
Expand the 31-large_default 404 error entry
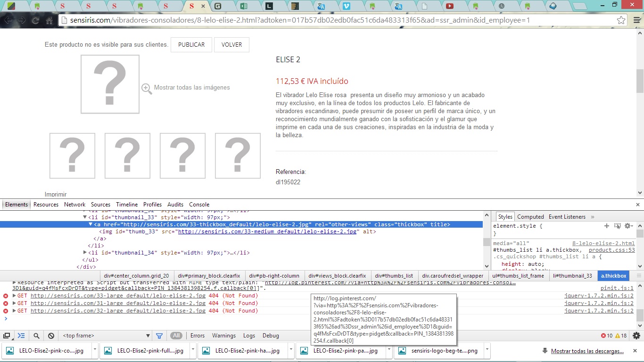pos(14,304)
